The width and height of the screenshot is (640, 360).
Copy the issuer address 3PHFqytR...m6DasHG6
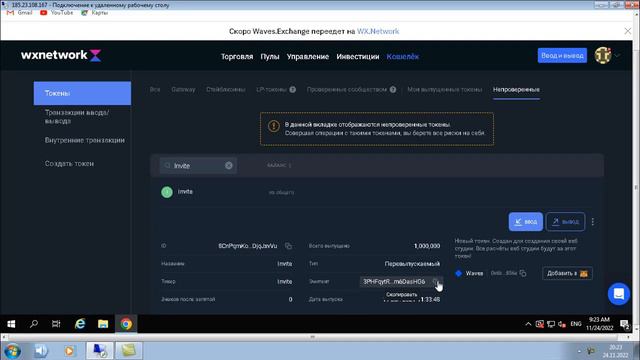436,281
